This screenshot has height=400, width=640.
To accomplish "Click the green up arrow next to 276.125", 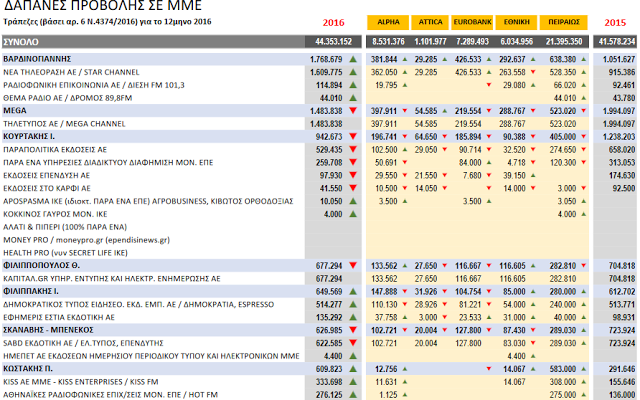I will pyautogui.click(x=353, y=395).
